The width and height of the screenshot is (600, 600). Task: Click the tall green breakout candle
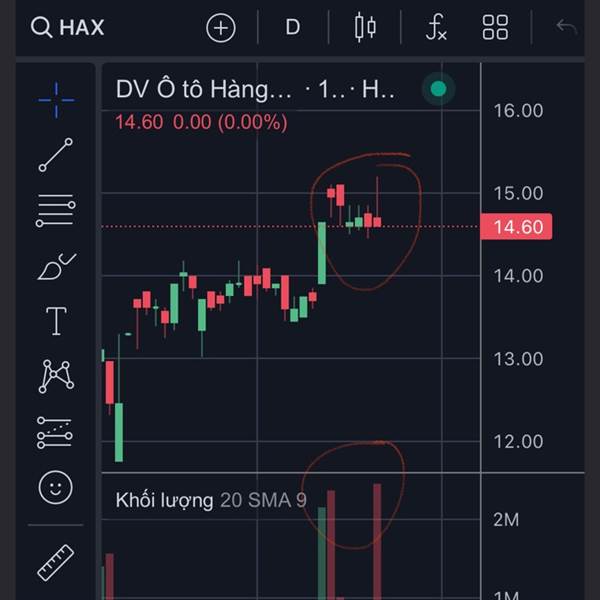tap(322, 253)
